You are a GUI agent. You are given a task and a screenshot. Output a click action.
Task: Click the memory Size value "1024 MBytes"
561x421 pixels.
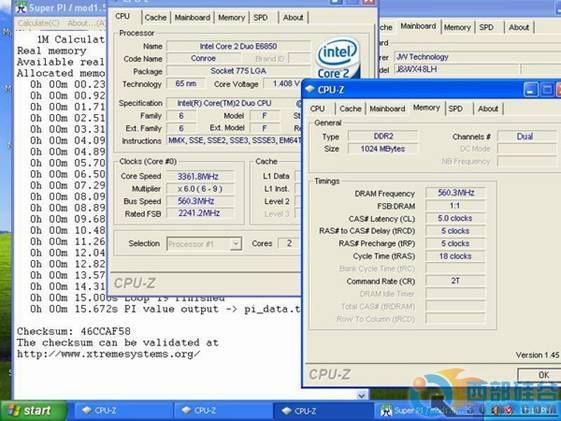point(383,149)
